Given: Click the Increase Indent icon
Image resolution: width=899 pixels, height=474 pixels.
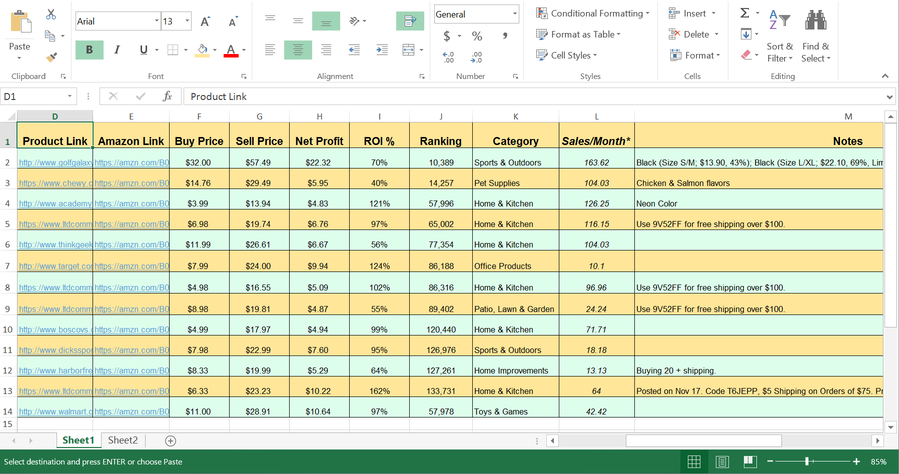Looking at the screenshot, I should click(382, 50).
